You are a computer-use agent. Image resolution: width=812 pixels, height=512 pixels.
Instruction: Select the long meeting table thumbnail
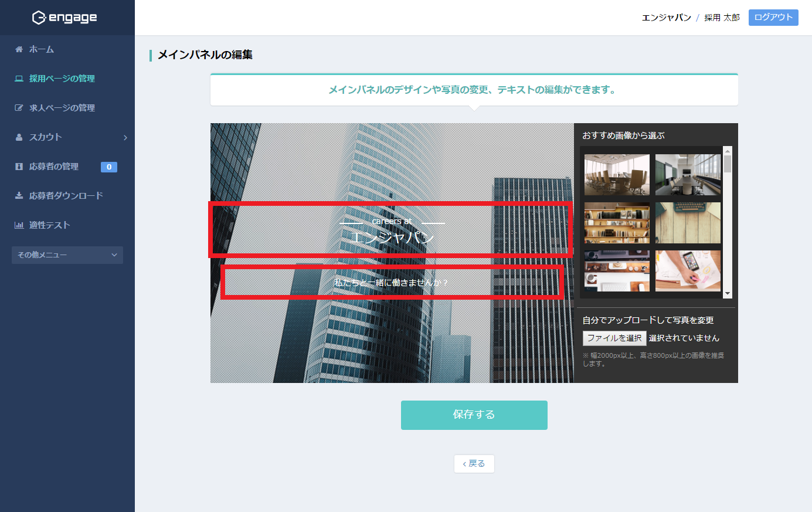pos(688,175)
